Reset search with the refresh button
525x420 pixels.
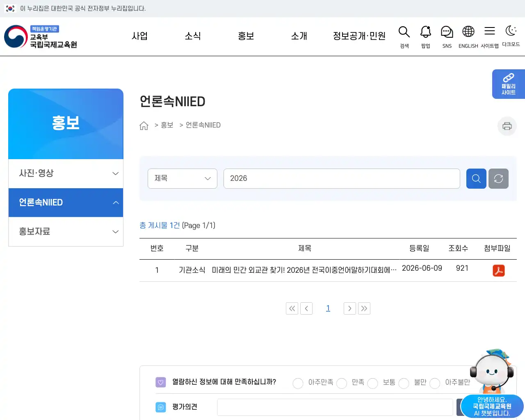[498, 178]
